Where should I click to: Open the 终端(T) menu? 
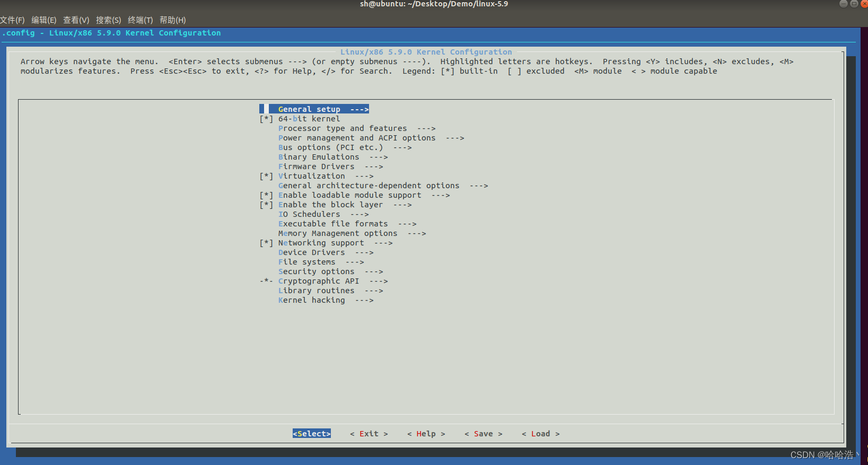[x=141, y=20]
